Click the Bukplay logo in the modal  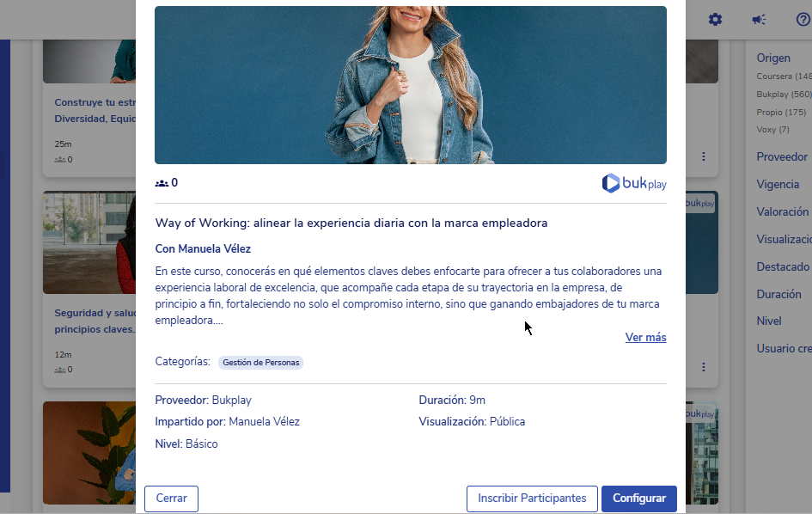click(634, 183)
